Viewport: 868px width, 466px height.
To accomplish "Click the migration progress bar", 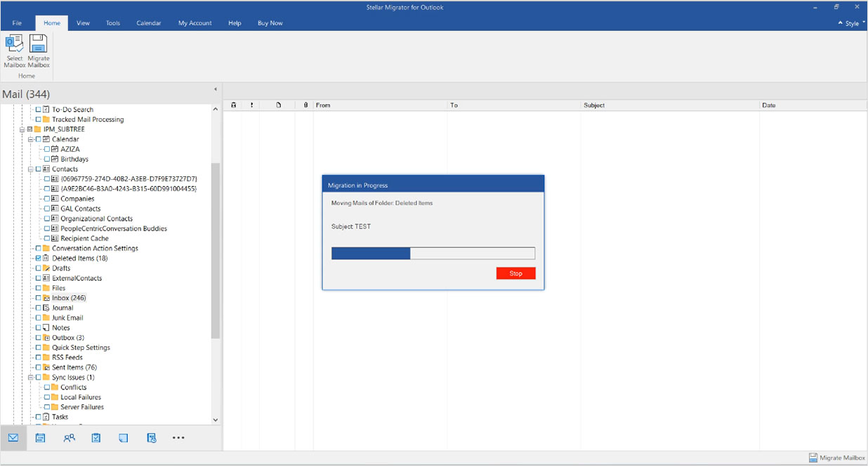I will tap(433, 253).
